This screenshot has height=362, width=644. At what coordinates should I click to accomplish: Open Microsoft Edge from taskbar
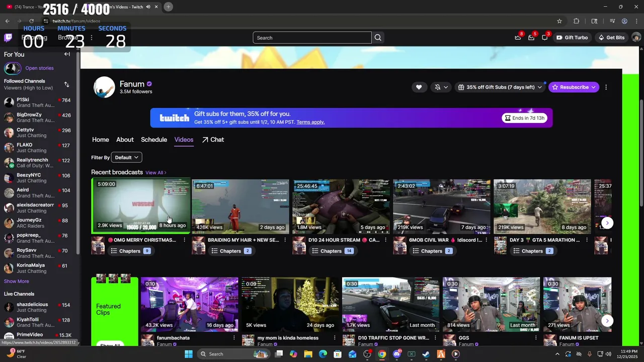point(323,354)
